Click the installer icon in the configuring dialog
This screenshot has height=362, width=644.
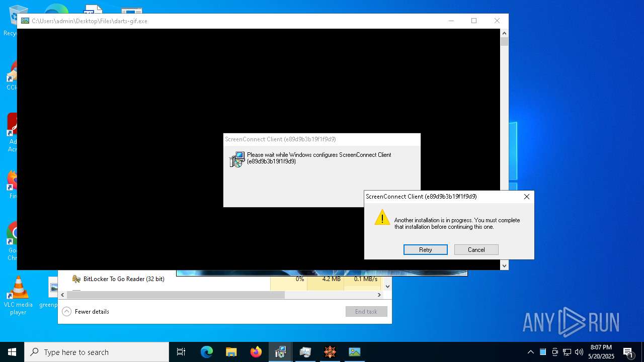click(237, 159)
